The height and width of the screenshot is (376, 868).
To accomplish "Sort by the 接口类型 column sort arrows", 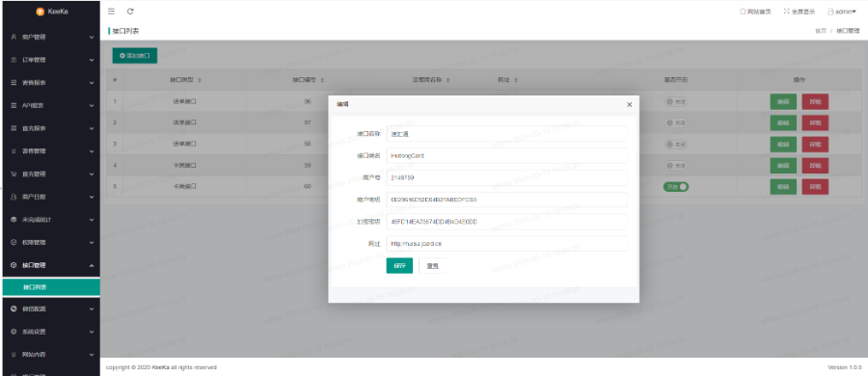I will click(x=200, y=80).
